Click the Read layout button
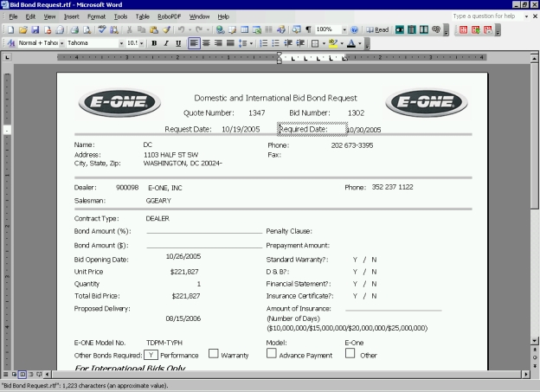 coord(377,30)
